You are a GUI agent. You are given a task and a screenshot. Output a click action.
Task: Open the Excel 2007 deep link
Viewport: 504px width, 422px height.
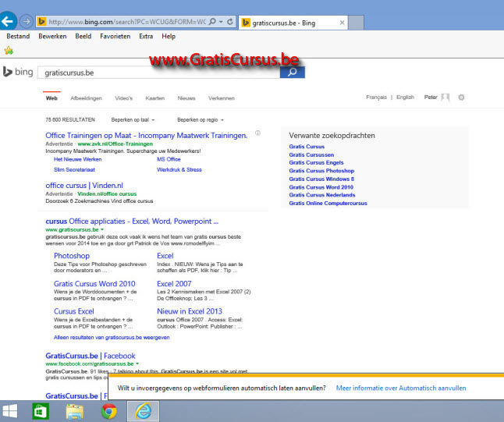[174, 284]
